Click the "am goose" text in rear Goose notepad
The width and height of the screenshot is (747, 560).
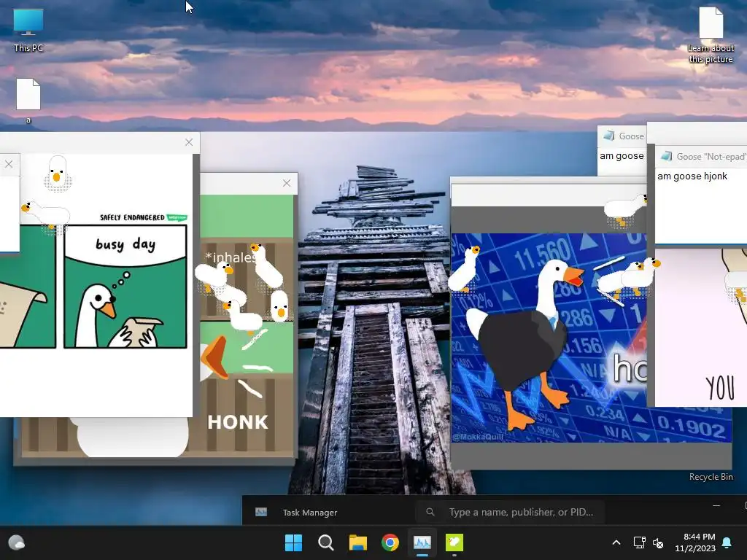(622, 156)
